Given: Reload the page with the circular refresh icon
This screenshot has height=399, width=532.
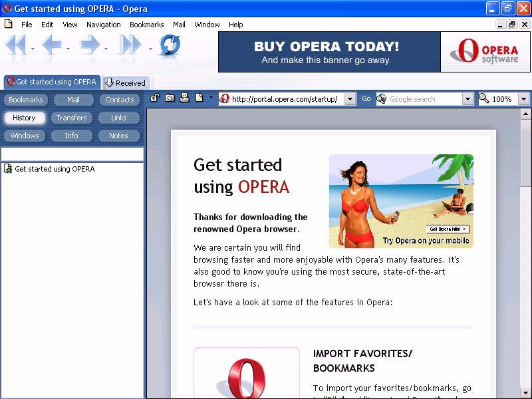Looking at the screenshot, I should click(170, 45).
